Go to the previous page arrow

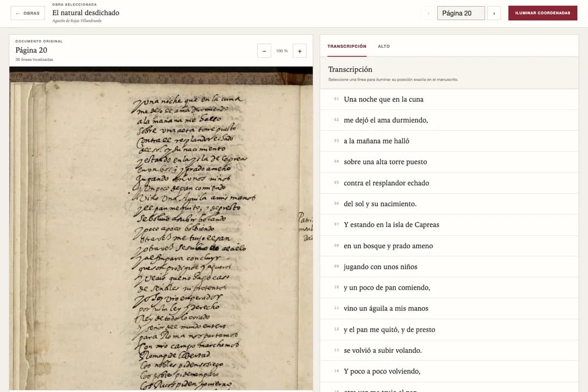click(x=428, y=13)
